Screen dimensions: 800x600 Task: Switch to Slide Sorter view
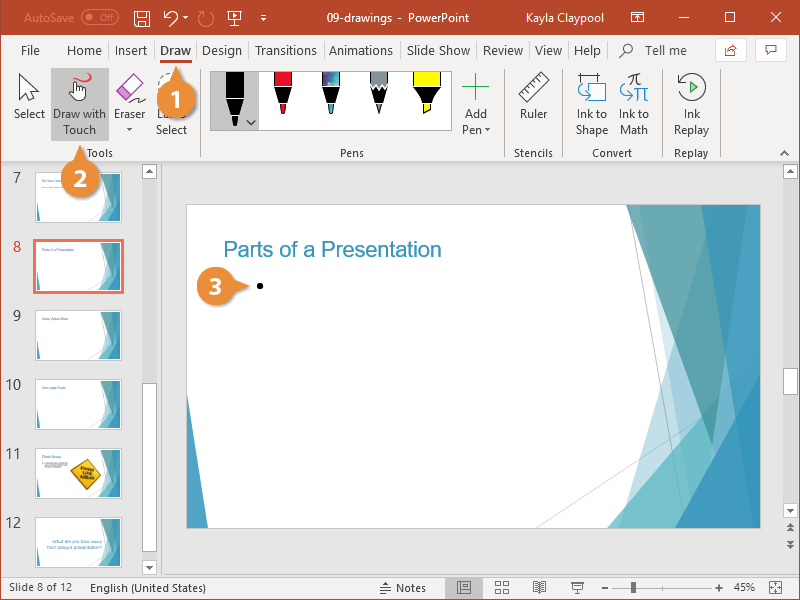click(x=502, y=588)
